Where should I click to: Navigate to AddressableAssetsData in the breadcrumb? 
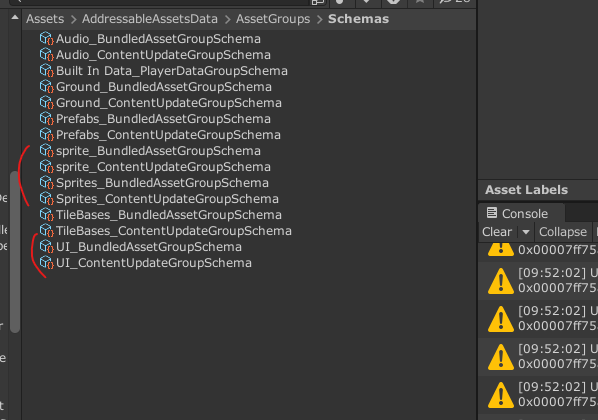pos(150,19)
